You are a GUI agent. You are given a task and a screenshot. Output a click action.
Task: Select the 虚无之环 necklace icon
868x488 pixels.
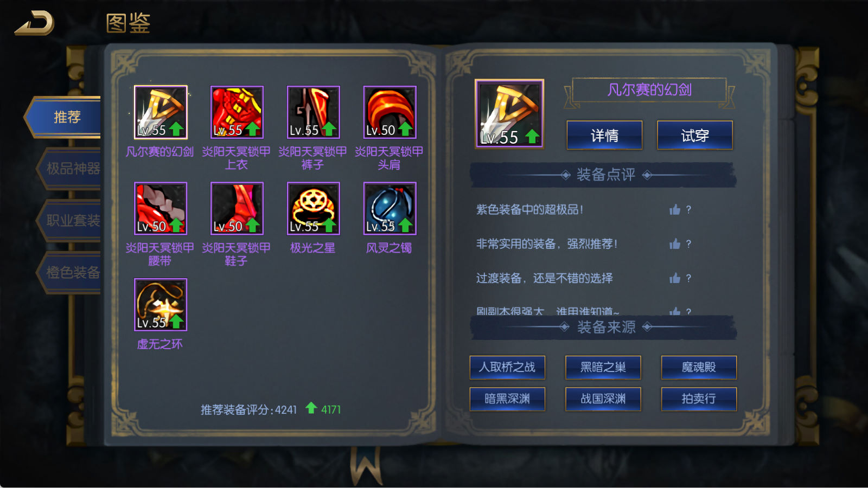pos(161,305)
